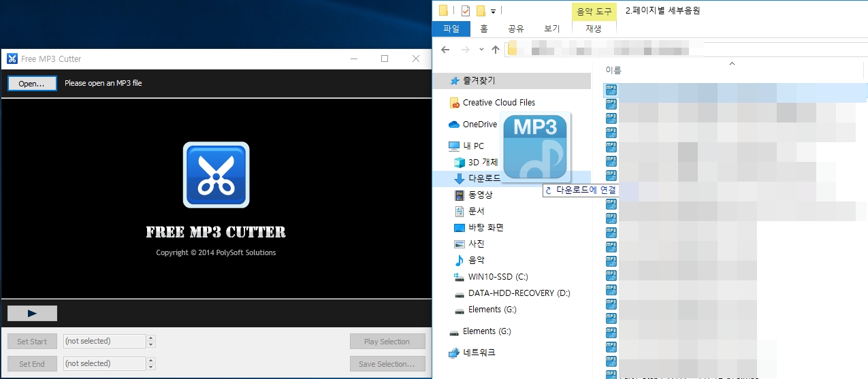
Task: Click the 사진 pictures icon
Action: click(460, 244)
